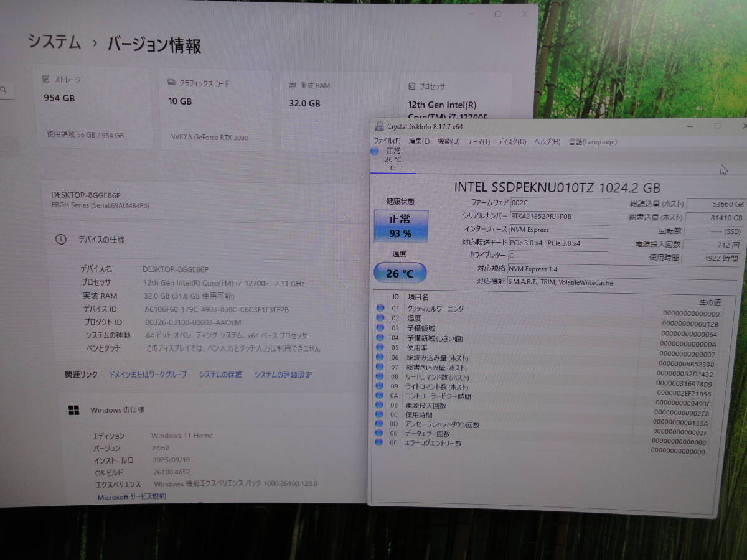Open システムの保護 link
747x560 pixels.
pyautogui.click(x=221, y=375)
